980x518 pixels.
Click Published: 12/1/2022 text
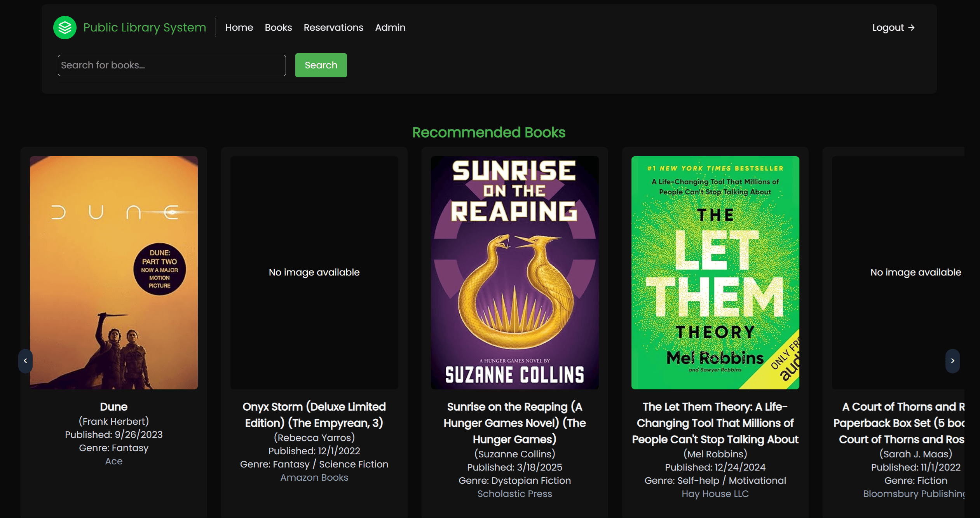[314, 451]
